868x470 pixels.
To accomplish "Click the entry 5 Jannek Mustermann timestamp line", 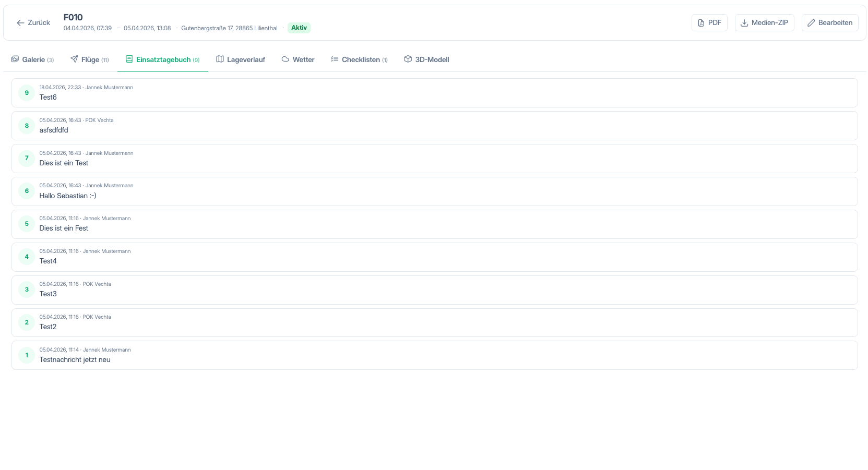I will [x=85, y=219].
